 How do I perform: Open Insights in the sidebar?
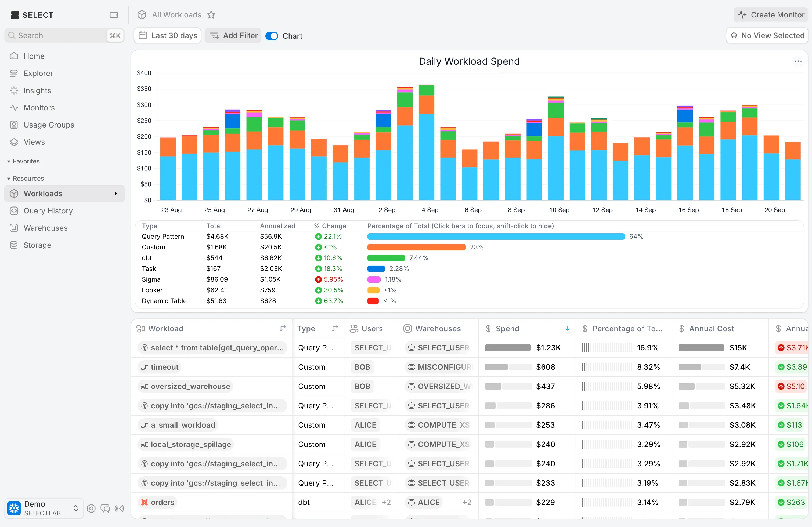pyautogui.click(x=37, y=90)
